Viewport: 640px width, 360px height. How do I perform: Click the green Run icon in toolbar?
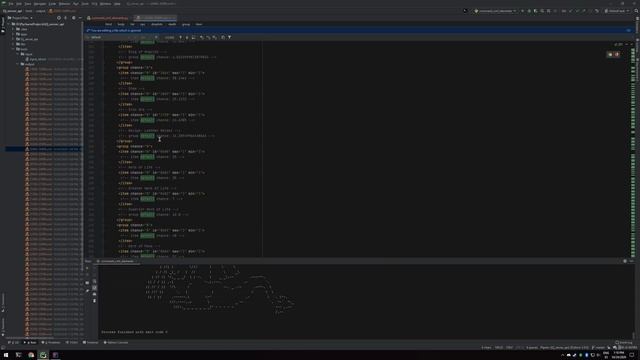pos(522,11)
